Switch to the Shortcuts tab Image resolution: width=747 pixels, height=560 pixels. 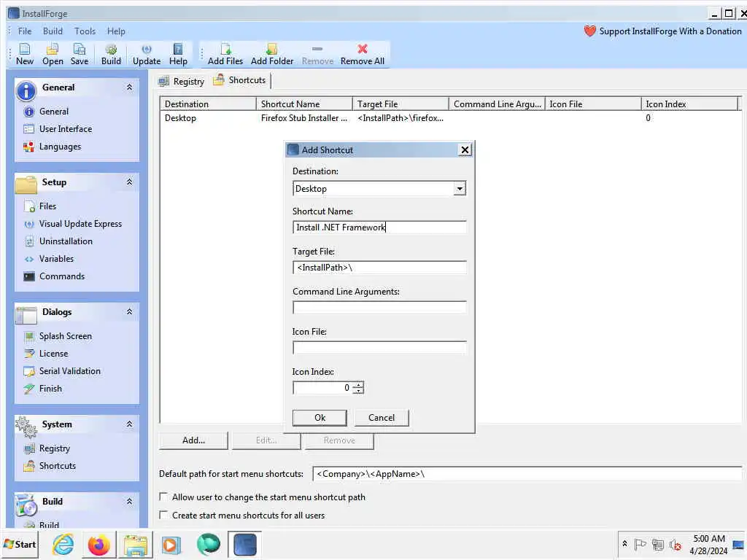click(x=239, y=80)
